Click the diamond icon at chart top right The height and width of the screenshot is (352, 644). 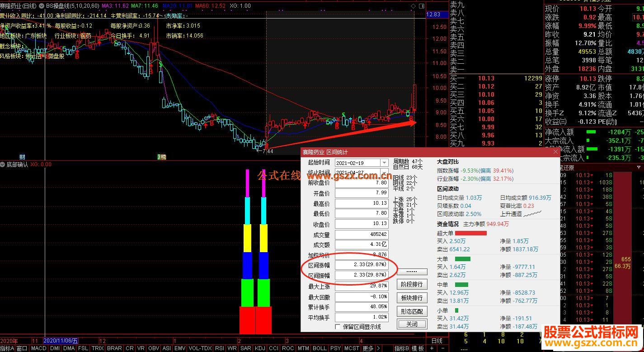[413, 6]
